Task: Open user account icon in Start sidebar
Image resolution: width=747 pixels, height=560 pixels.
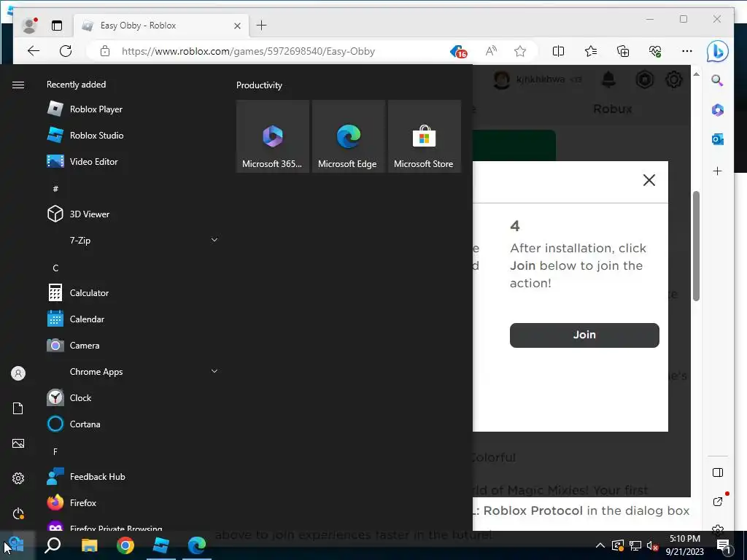Action: pyautogui.click(x=18, y=373)
